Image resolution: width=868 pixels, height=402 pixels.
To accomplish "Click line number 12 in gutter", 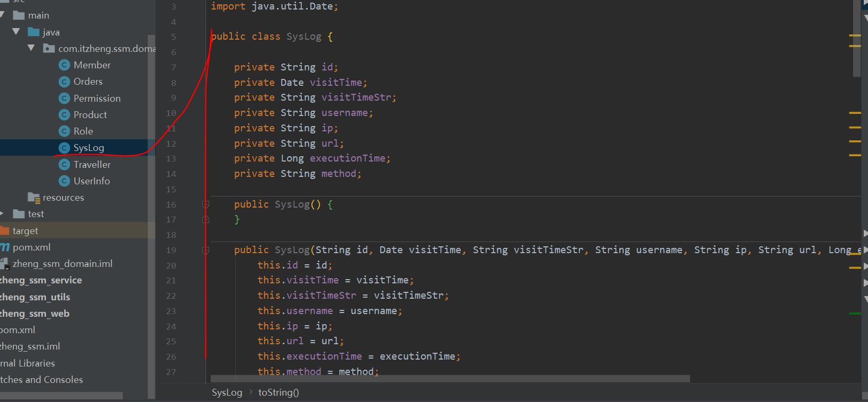I will 171,144.
